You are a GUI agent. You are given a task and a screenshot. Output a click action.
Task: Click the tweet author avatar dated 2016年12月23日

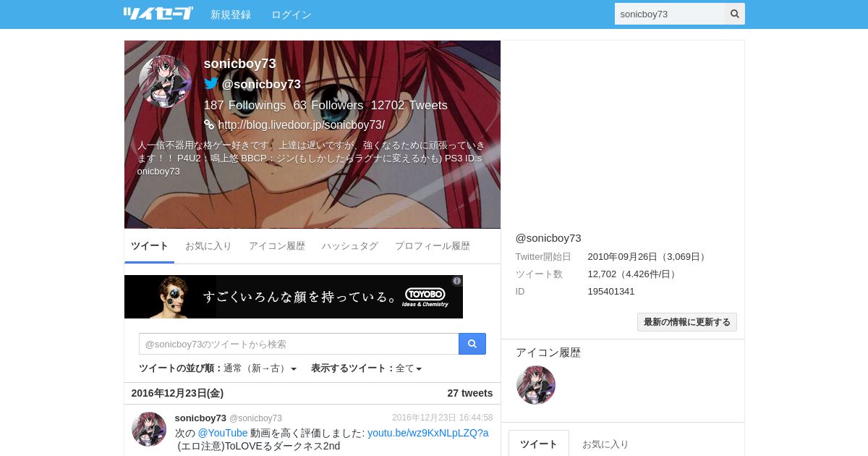[149, 429]
